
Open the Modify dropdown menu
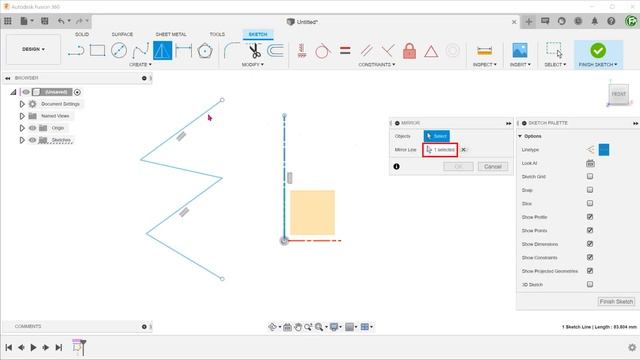coord(253,64)
